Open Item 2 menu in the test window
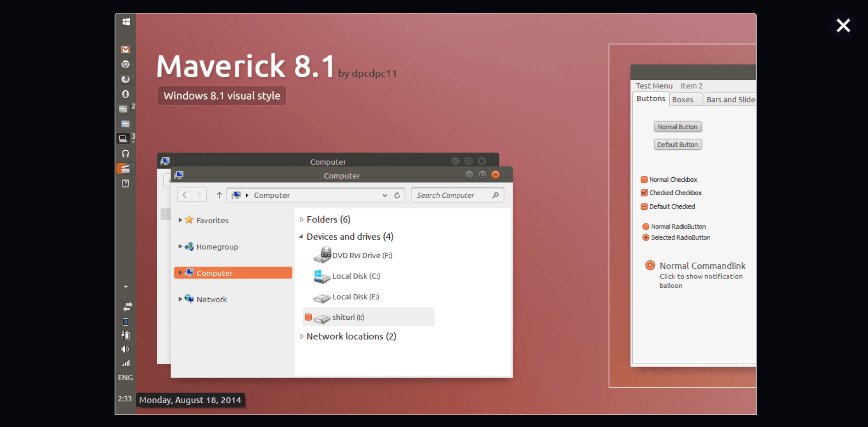Viewport: 868px width, 427px height. [691, 86]
